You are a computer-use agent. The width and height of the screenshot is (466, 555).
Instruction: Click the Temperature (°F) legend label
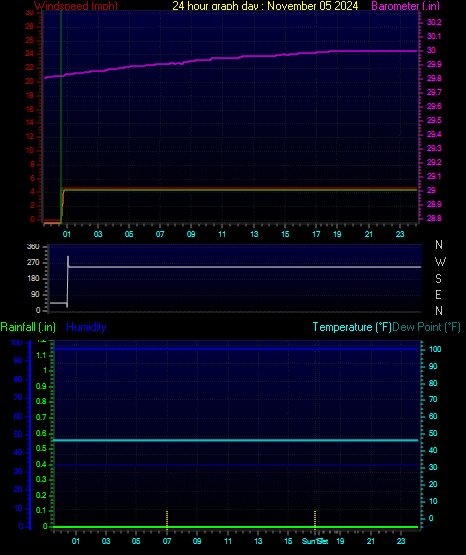click(x=352, y=327)
